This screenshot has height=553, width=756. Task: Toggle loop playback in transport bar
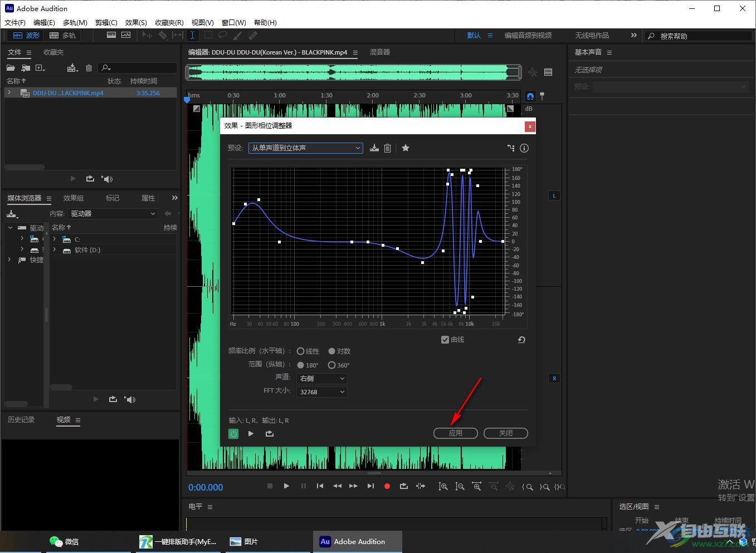[404, 486]
